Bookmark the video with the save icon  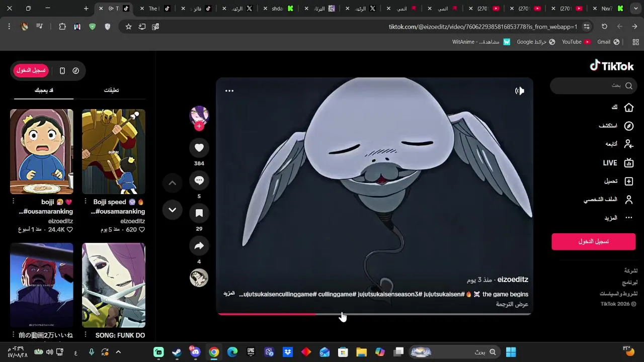(199, 213)
